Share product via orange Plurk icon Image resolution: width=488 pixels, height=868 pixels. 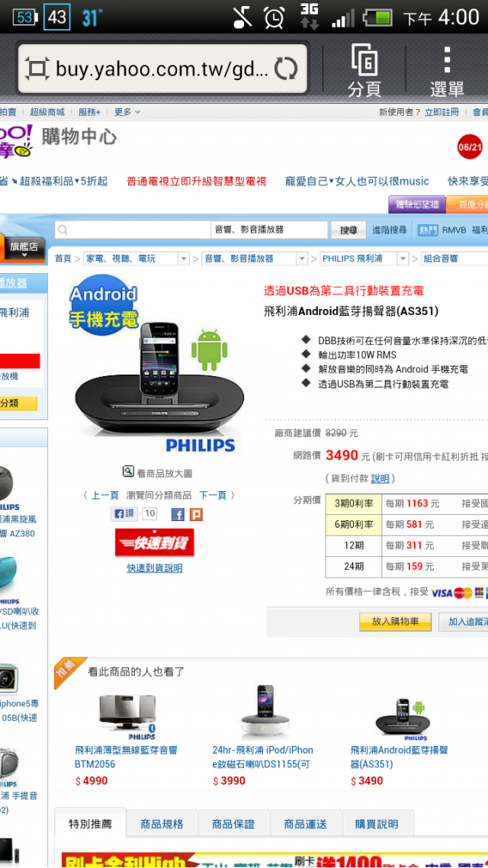point(196,514)
